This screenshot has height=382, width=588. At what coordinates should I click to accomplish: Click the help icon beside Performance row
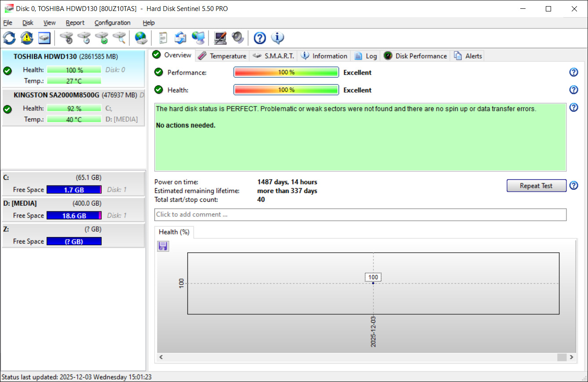[573, 73]
